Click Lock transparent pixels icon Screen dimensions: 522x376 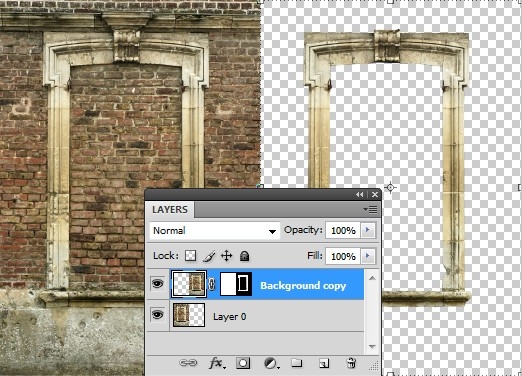(191, 256)
